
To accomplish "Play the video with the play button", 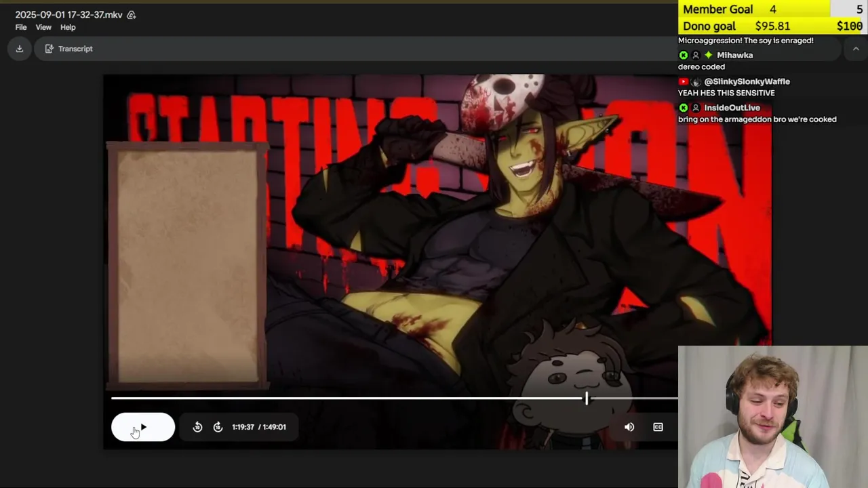I will [x=143, y=427].
